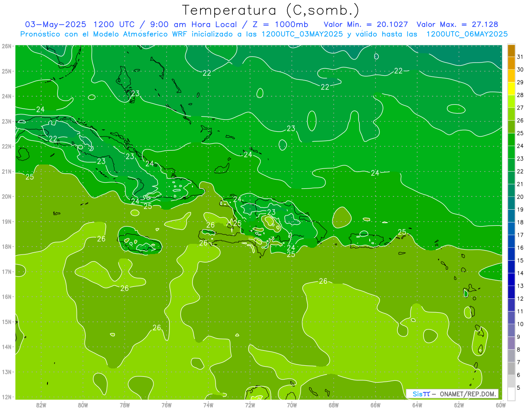
Task: Click the 64W longitude axis label
Action: (x=417, y=405)
